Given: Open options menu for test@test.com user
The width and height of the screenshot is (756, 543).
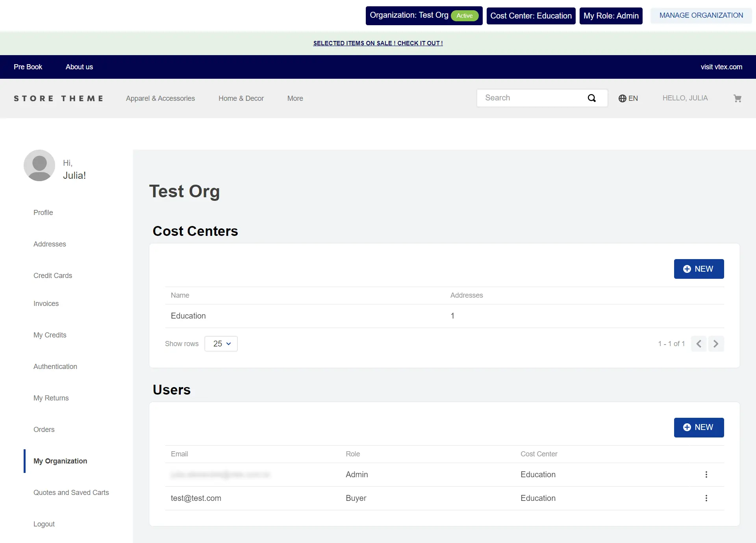Looking at the screenshot, I should 706,498.
